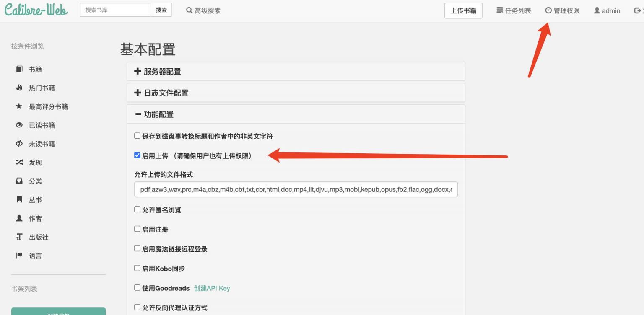The width and height of the screenshot is (644, 315).
Task: Disable the 启用上传 checkbox
Action: click(x=137, y=155)
